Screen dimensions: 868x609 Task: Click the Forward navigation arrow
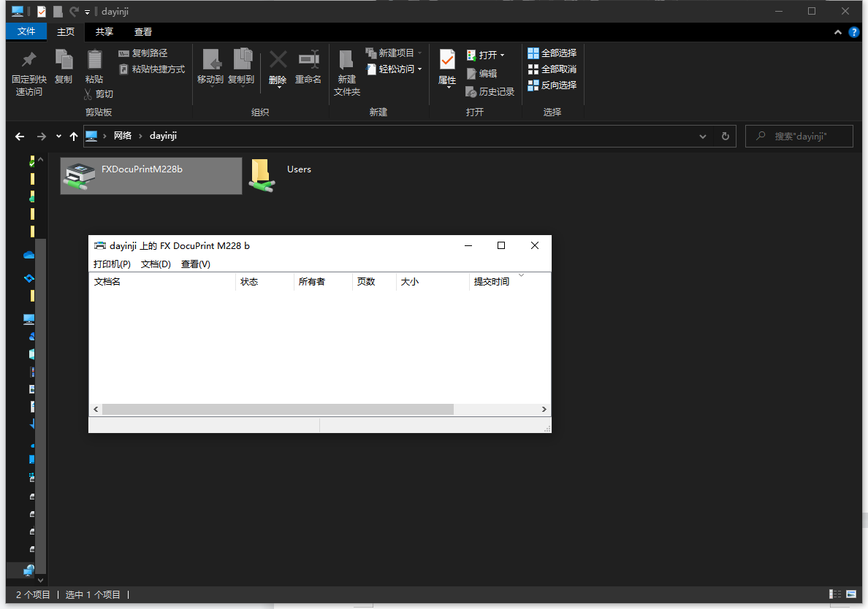41,136
